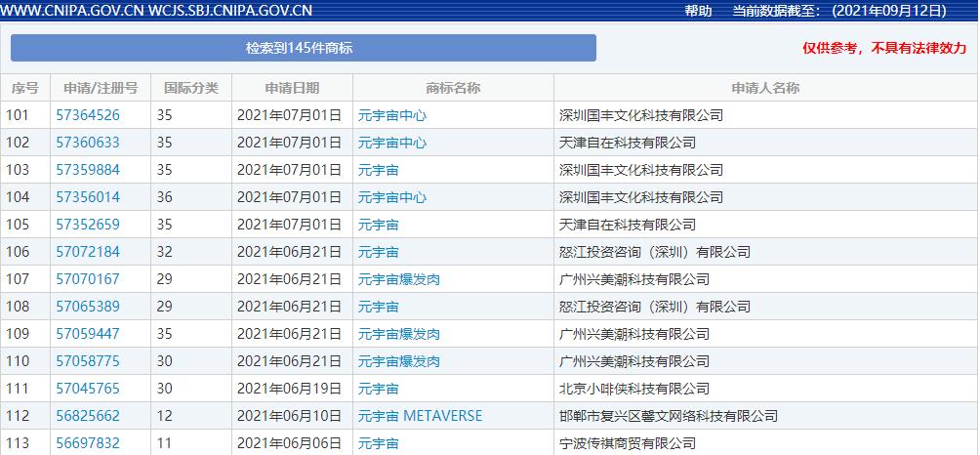Open application number 57360633

coord(88,143)
